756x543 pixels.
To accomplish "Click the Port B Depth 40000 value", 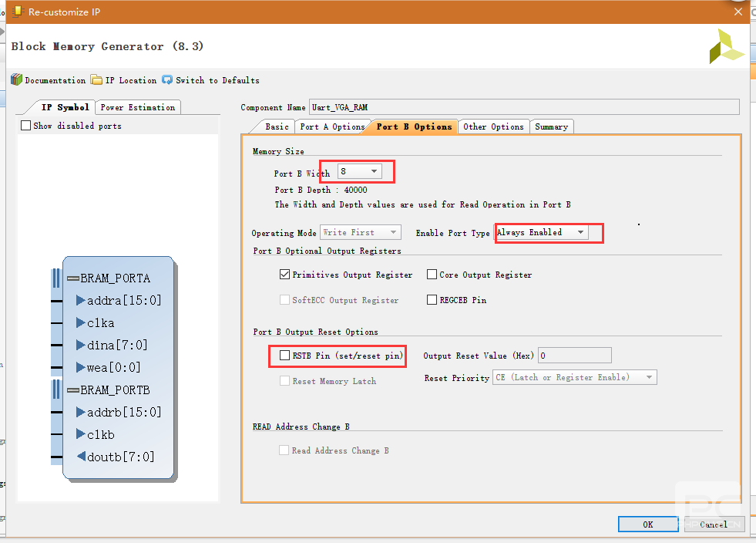I will coord(355,191).
